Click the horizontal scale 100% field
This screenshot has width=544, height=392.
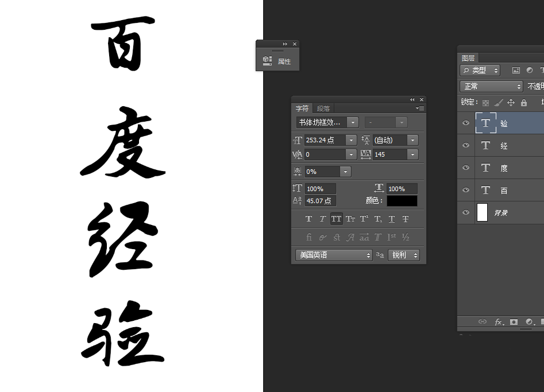(x=402, y=189)
